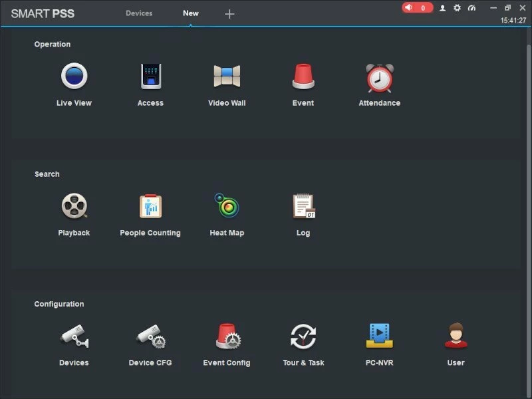The height and width of the screenshot is (399, 532).
Task: Open the Attendance alarm clock icon
Action: (x=379, y=78)
